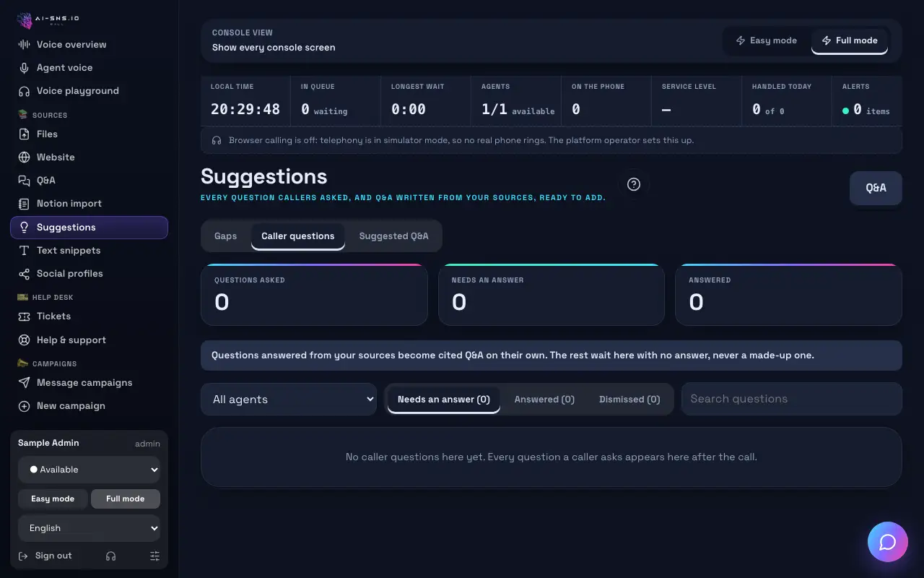This screenshot has height=578, width=924.
Task: Filter by Needs an answer (0)
Action: 444,400
